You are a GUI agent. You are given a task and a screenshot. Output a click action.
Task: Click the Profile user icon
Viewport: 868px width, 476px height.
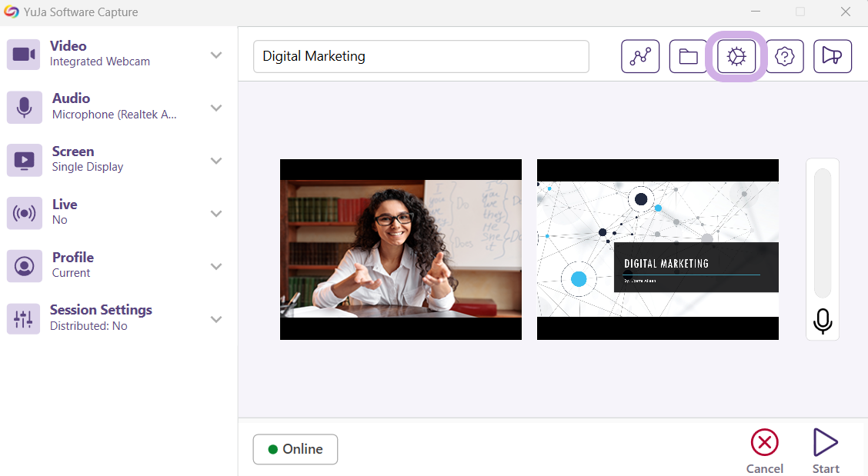coord(25,266)
